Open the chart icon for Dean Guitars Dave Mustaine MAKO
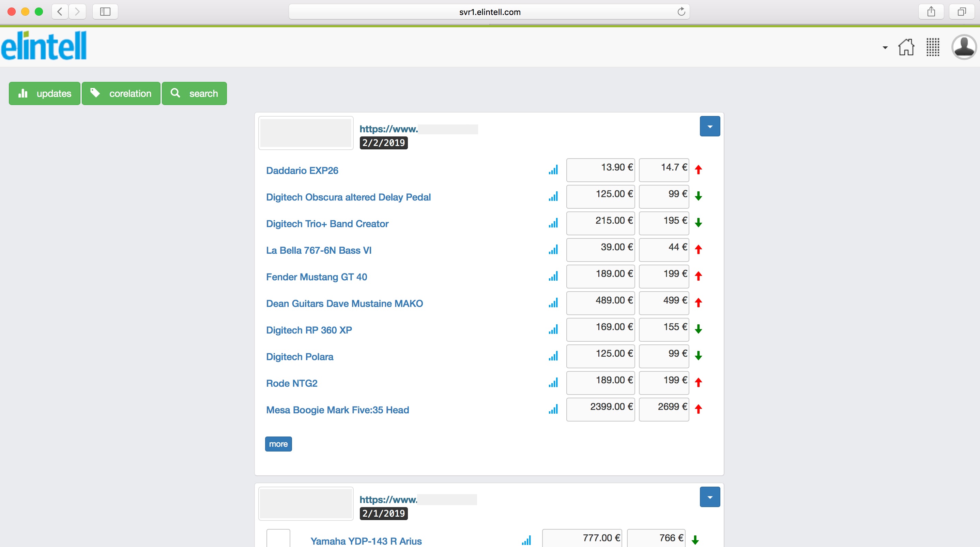 coord(553,303)
